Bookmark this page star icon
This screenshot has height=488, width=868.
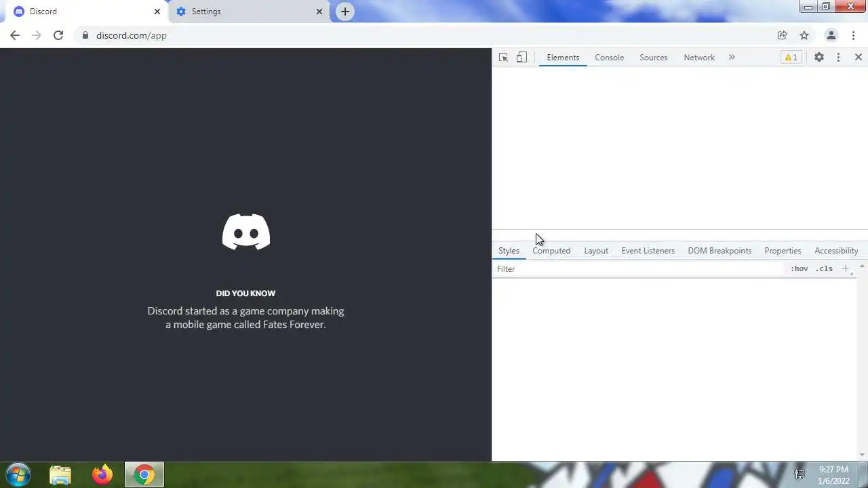pyautogui.click(x=804, y=35)
